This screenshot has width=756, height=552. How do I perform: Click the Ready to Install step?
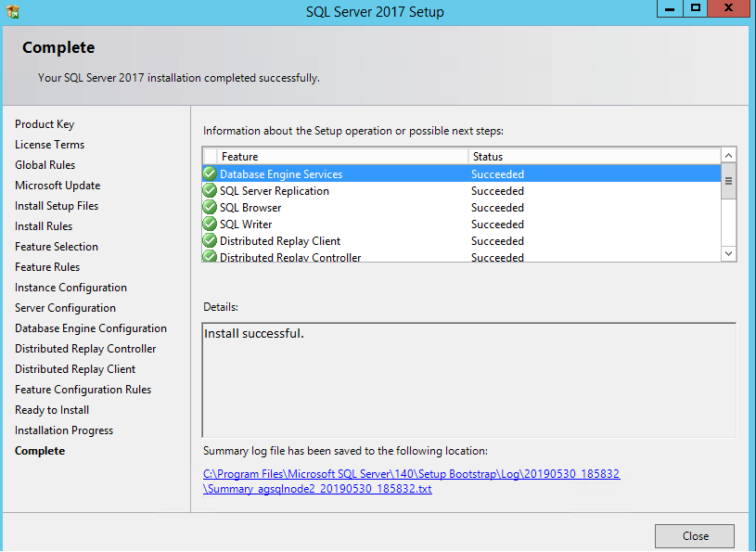(52, 410)
